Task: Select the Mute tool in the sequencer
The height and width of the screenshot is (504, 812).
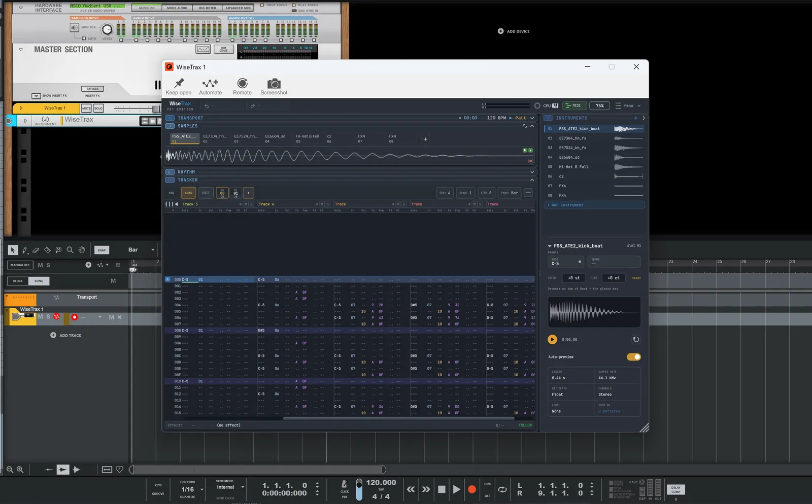Action: (x=58, y=250)
